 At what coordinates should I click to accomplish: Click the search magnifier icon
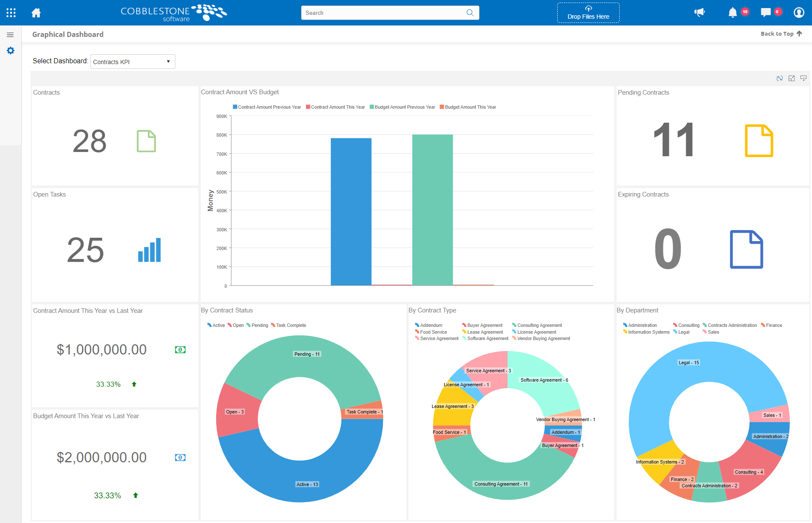470,13
